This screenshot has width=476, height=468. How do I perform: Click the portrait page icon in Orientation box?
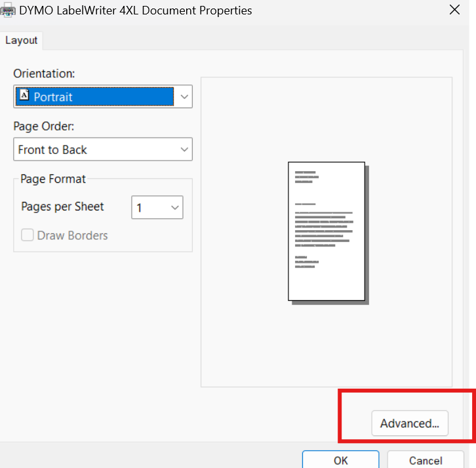pyautogui.click(x=24, y=95)
